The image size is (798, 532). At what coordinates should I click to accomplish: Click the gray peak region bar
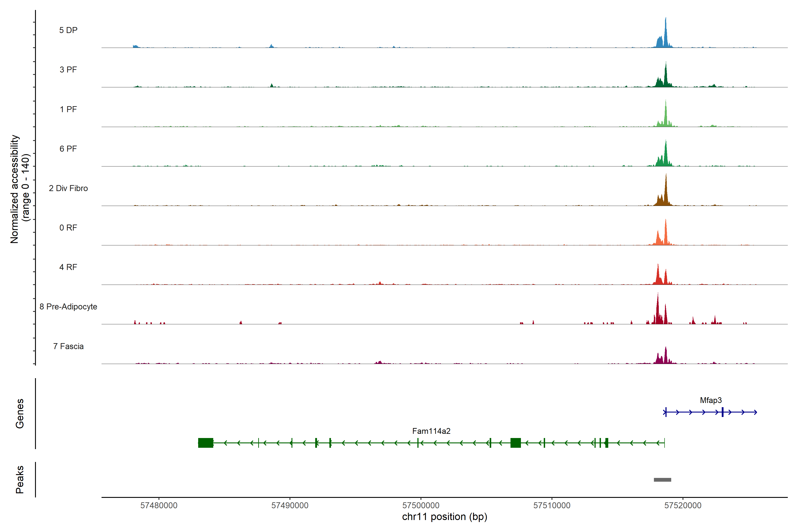(x=662, y=480)
